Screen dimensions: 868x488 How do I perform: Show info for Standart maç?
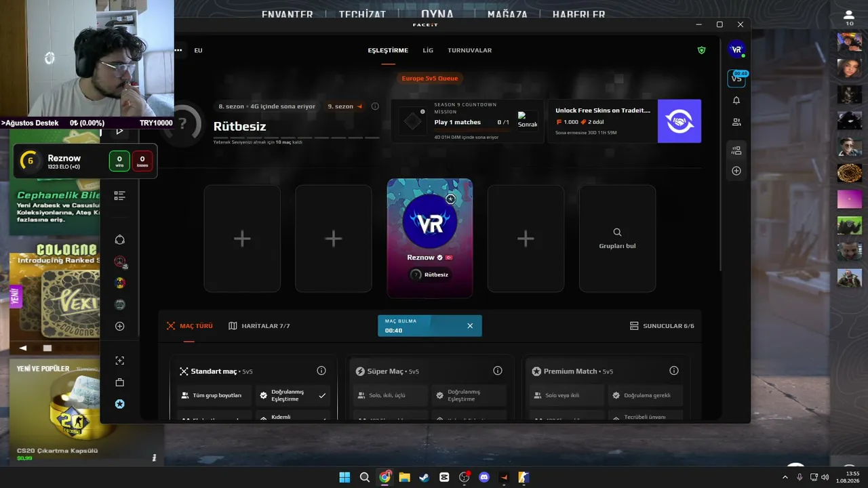click(321, 371)
